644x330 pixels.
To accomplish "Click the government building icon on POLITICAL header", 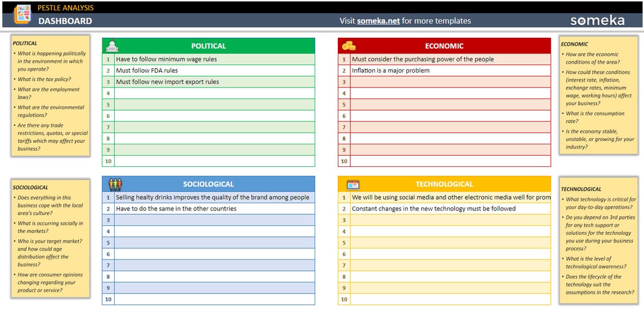I will point(112,45).
